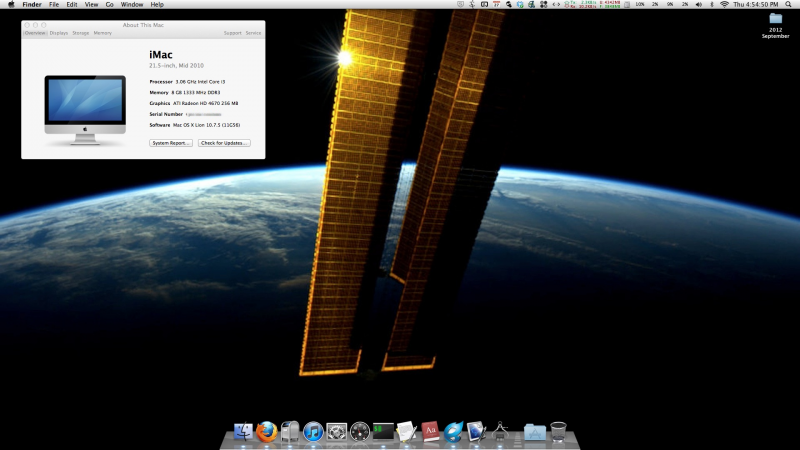Open the Wi-Fi status menu

click(724, 4)
